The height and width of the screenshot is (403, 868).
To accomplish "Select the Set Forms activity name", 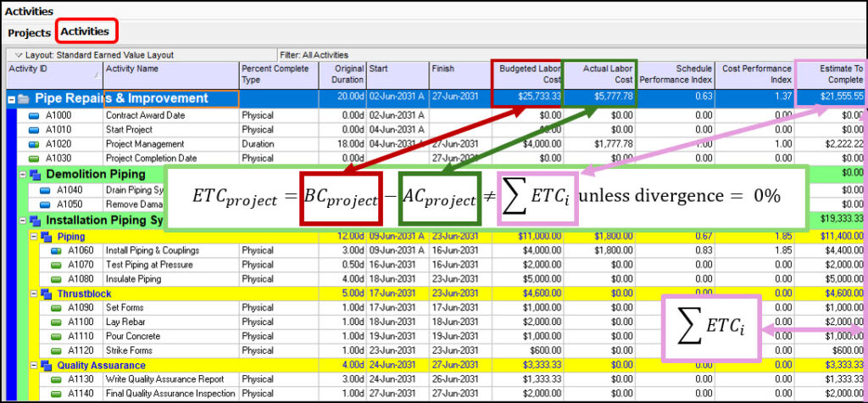I will click(125, 308).
